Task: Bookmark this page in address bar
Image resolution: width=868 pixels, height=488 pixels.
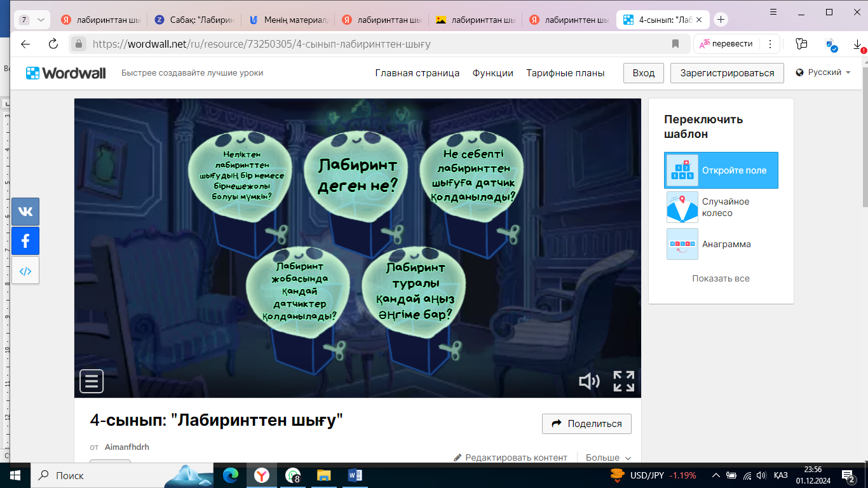Action: click(675, 44)
